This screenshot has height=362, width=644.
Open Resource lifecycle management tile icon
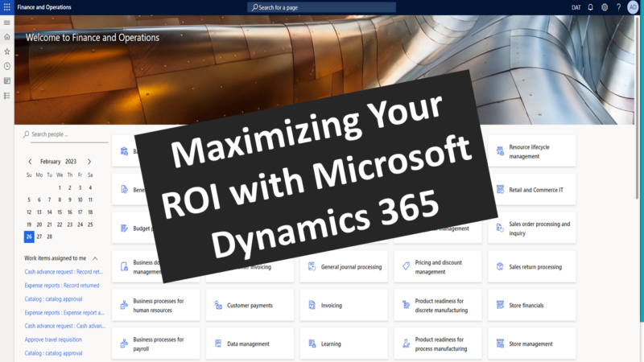pos(500,151)
